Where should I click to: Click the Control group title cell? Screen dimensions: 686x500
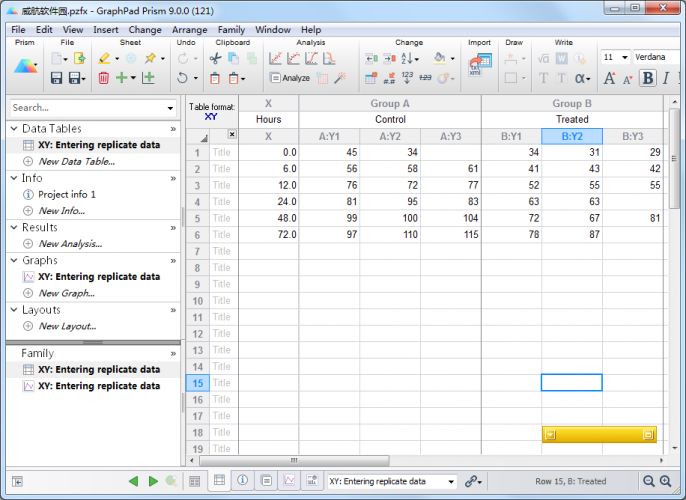click(x=390, y=119)
